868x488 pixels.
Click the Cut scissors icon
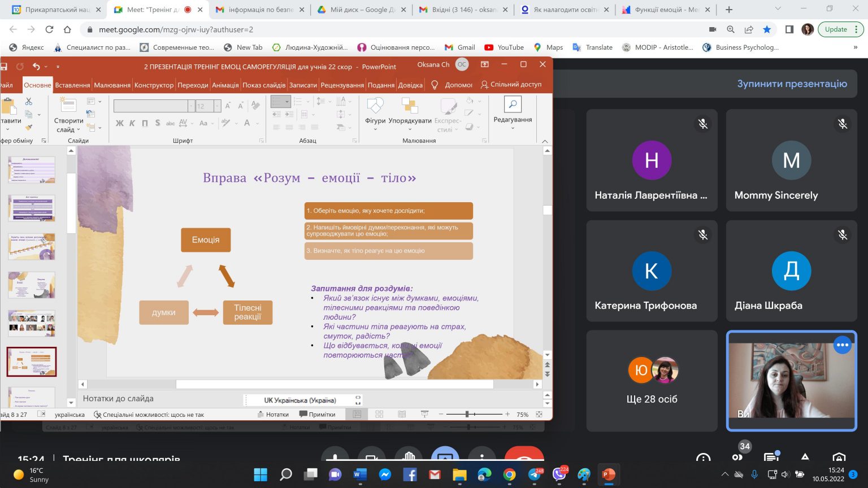pos(29,101)
